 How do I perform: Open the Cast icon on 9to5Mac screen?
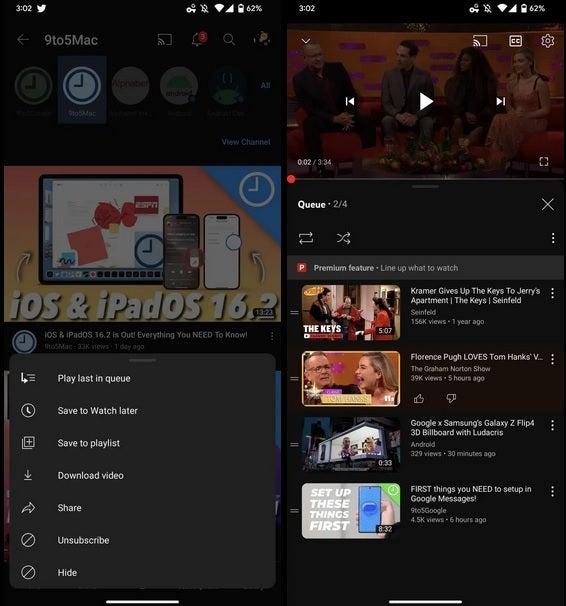click(165, 39)
